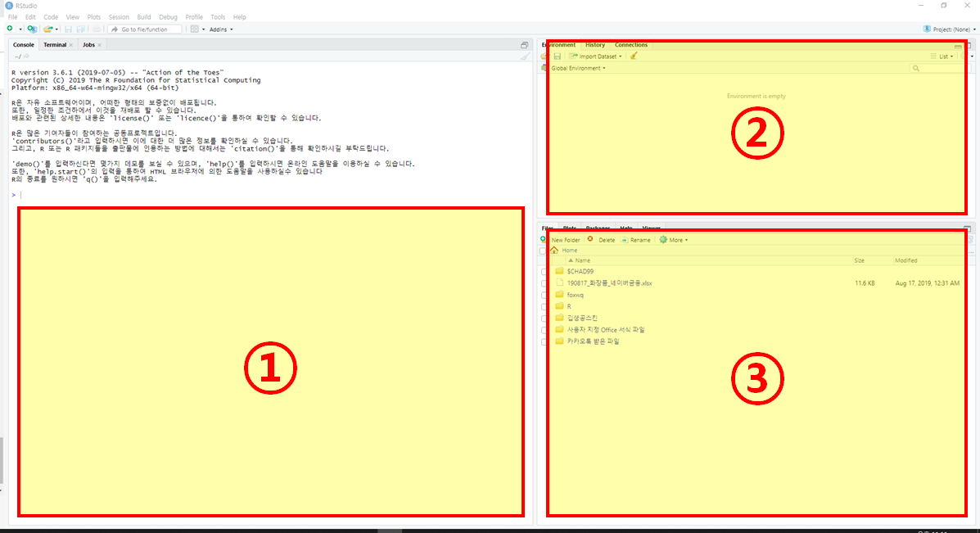Switch to the Jobs tab
Viewport: 980px width, 533px height.
pos(88,45)
